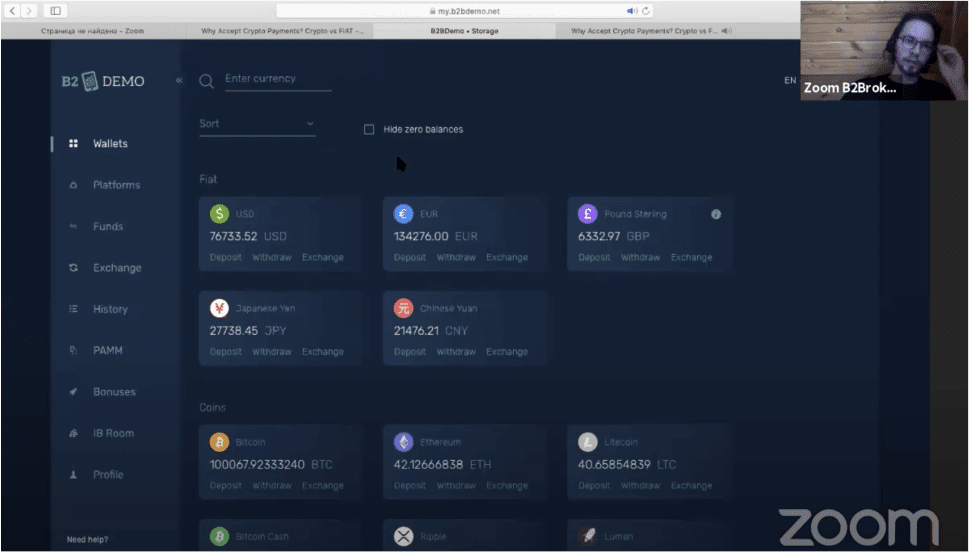Click Exchange on the Litecoin card
The width and height of the screenshot is (969, 552).
(692, 486)
